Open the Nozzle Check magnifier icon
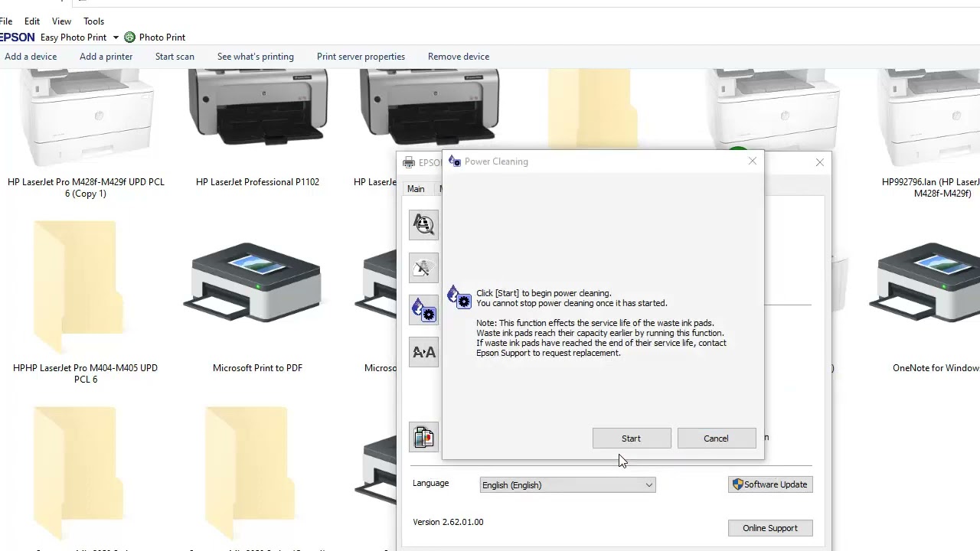Viewport: 980px width, 551px height. (423, 225)
